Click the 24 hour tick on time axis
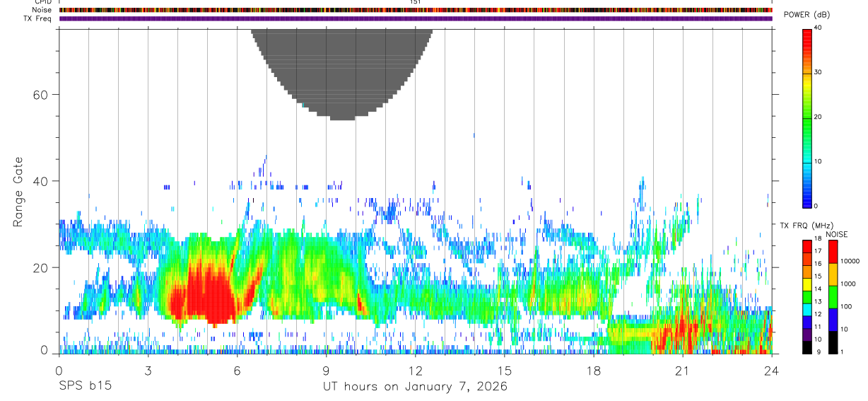Image resolution: width=868 pixels, height=401 pixels. coord(772,370)
